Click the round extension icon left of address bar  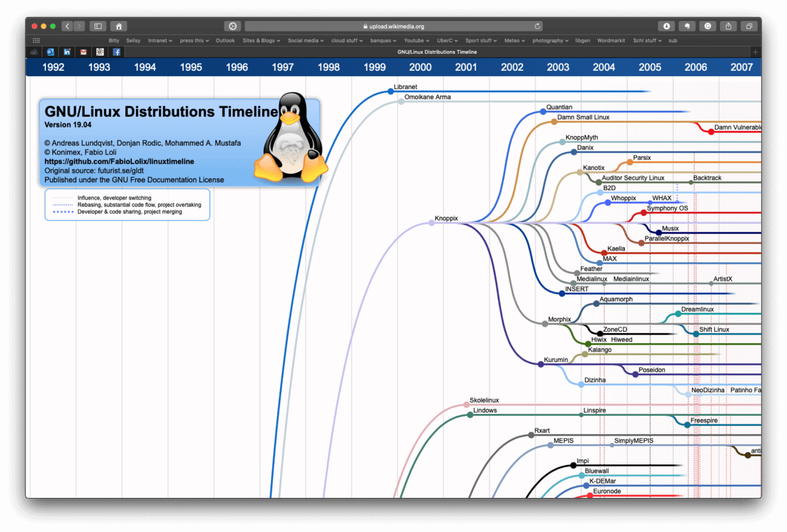[232, 26]
